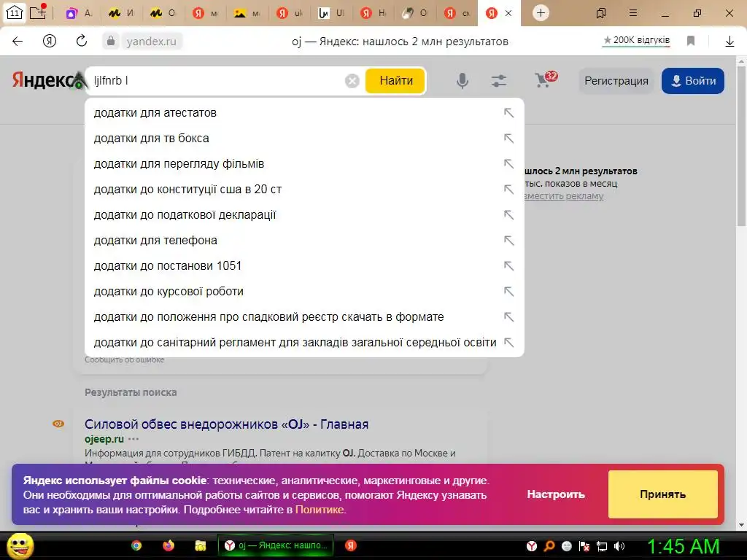Open the Yandex home Я button in toolbar
The width and height of the screenshot is (747, 560).
click(50, 42)
